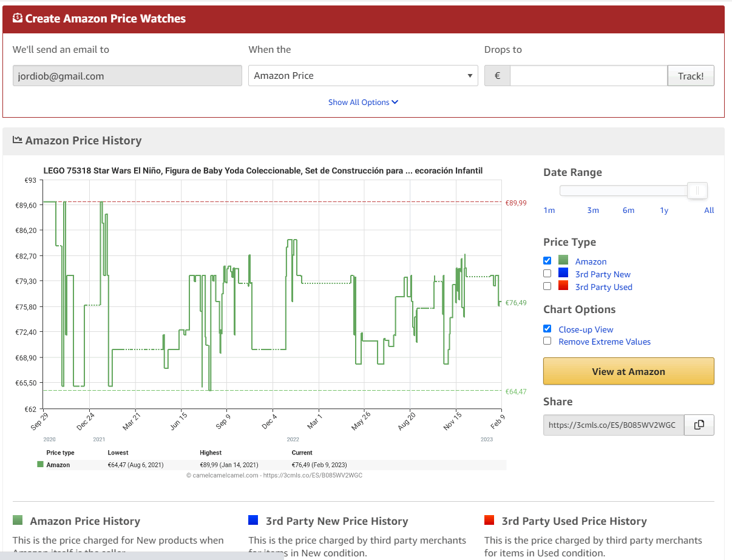Click View at Amazon button
This screenshot has height=560, width=732.
tap(628, 371)
